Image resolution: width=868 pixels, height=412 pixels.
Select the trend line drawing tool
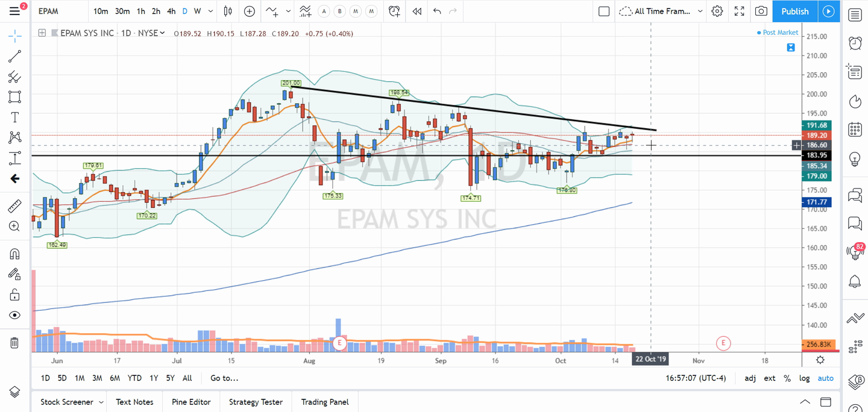click(15, 57)
